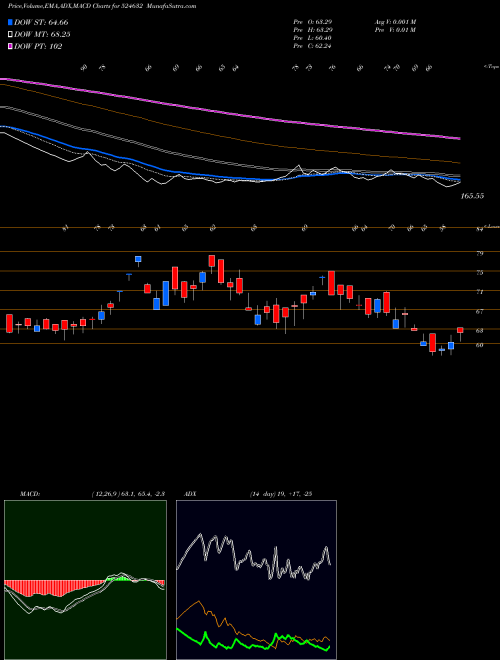Click the MACD panel title label
This screenshot has height=660, width=500.
click(29, 494)
